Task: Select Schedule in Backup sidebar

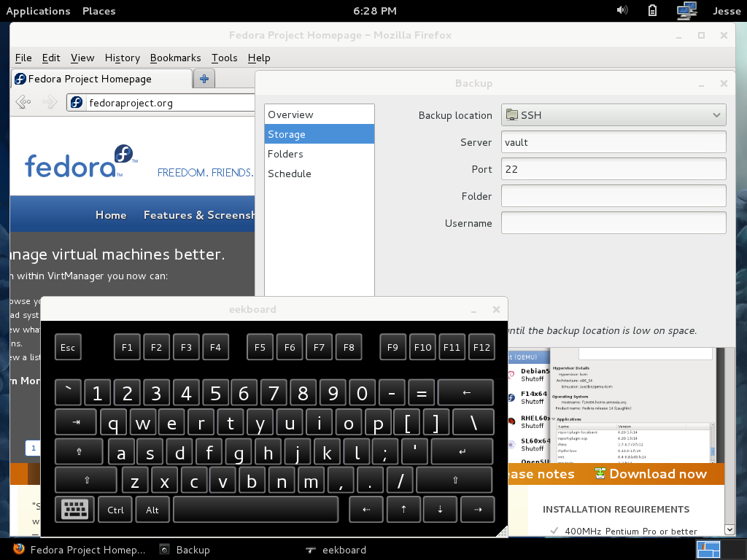Action: (x=320, y=174)
